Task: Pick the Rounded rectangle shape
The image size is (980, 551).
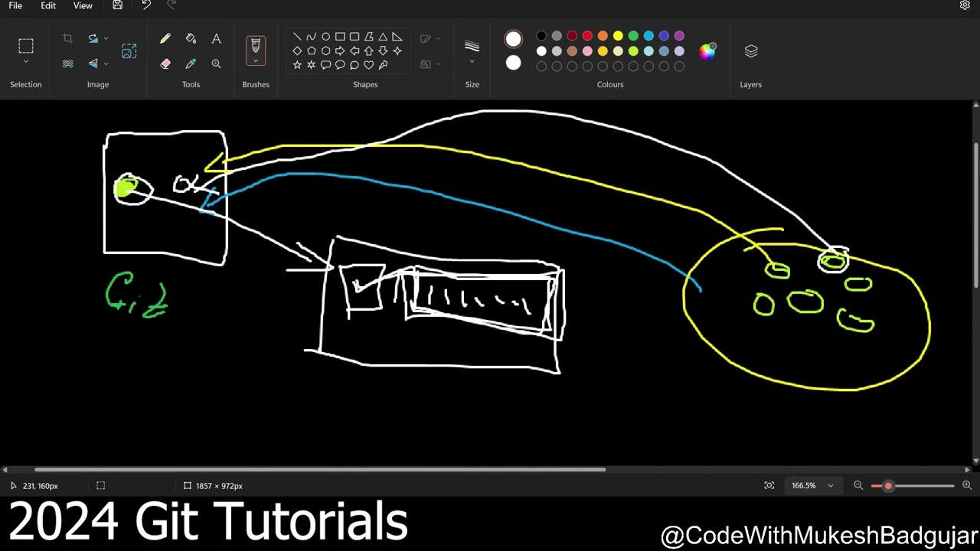Action: click(x=354, y=37)
